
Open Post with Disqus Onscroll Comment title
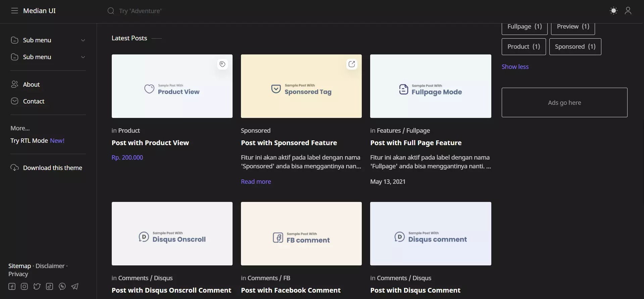171,290
